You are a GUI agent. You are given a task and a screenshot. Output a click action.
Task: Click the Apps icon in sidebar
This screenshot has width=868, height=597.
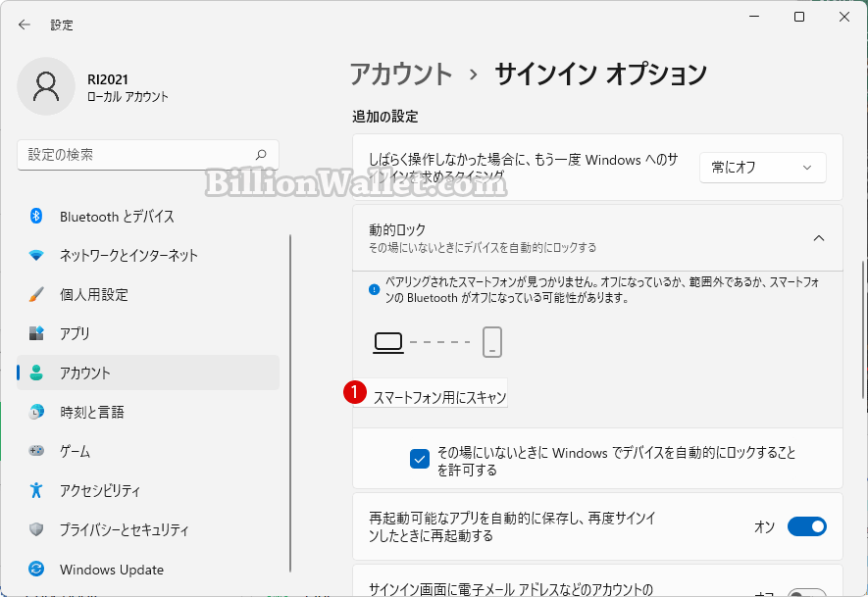pos(36,333)
